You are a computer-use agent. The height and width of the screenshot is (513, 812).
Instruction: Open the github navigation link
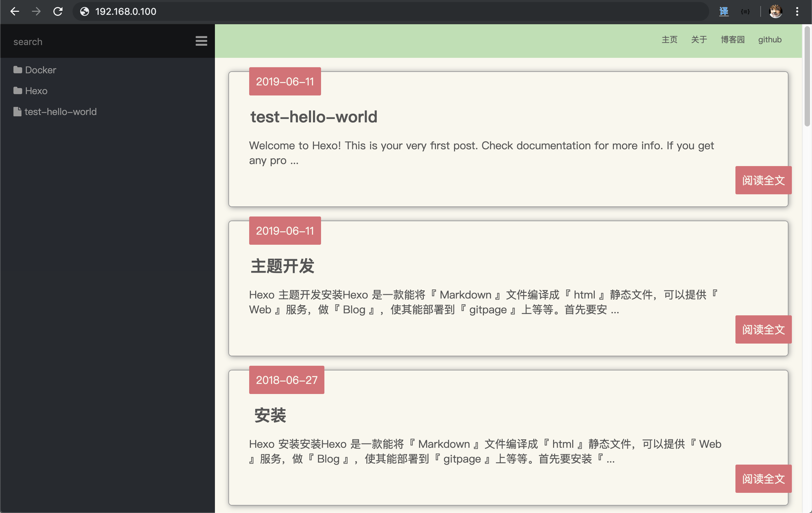point(769,39)
